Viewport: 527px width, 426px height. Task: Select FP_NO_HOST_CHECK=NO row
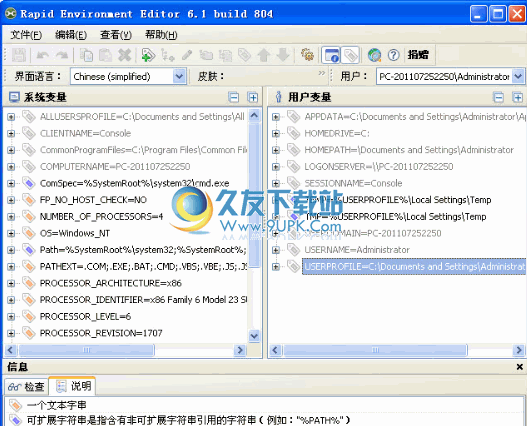coord(93,200)
